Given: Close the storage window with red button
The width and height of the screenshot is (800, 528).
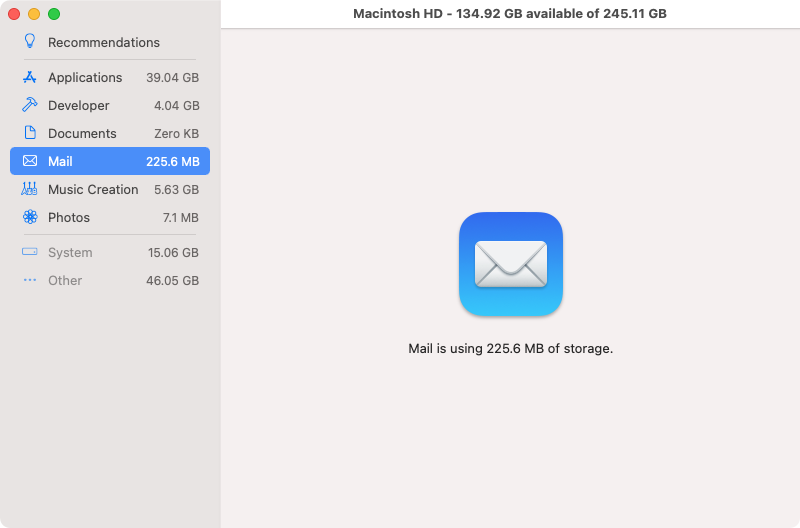Looking at the screenshot, I should [x=14, y=14].
